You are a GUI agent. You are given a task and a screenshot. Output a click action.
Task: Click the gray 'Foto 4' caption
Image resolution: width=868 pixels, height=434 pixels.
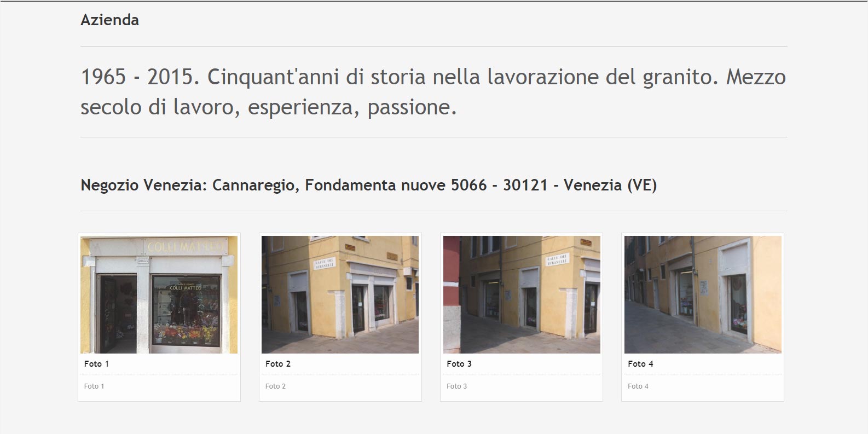click(638, 386)
